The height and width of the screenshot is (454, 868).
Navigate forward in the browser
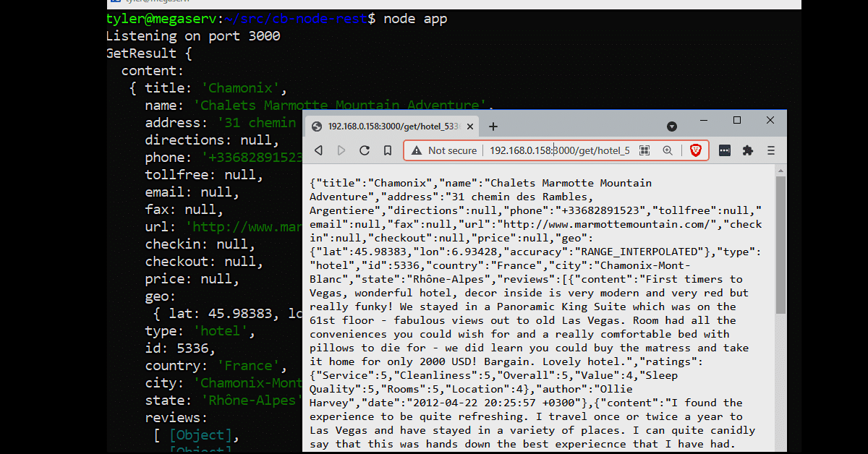[x=341, y=150]
